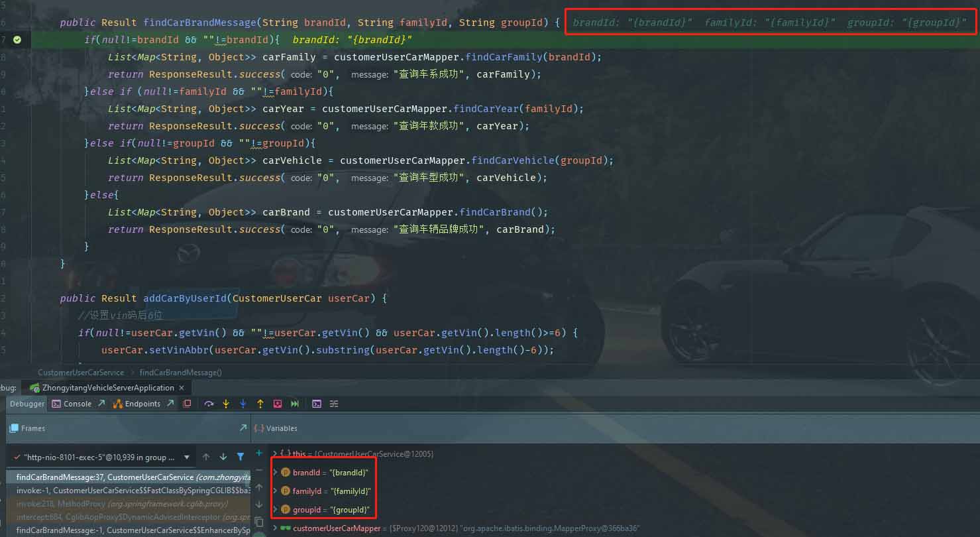Click findCarVehicle method call in code

(x=513, y=160)
